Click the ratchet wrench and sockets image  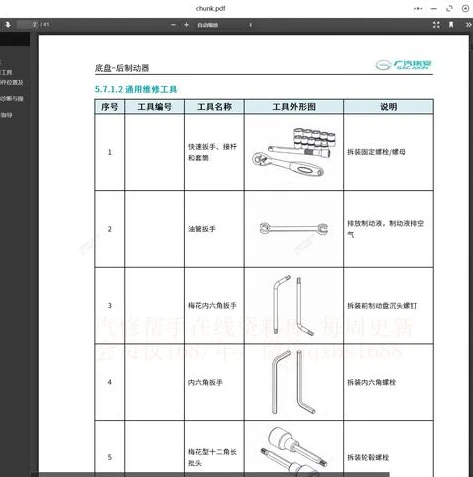click(x=294, y=152)
